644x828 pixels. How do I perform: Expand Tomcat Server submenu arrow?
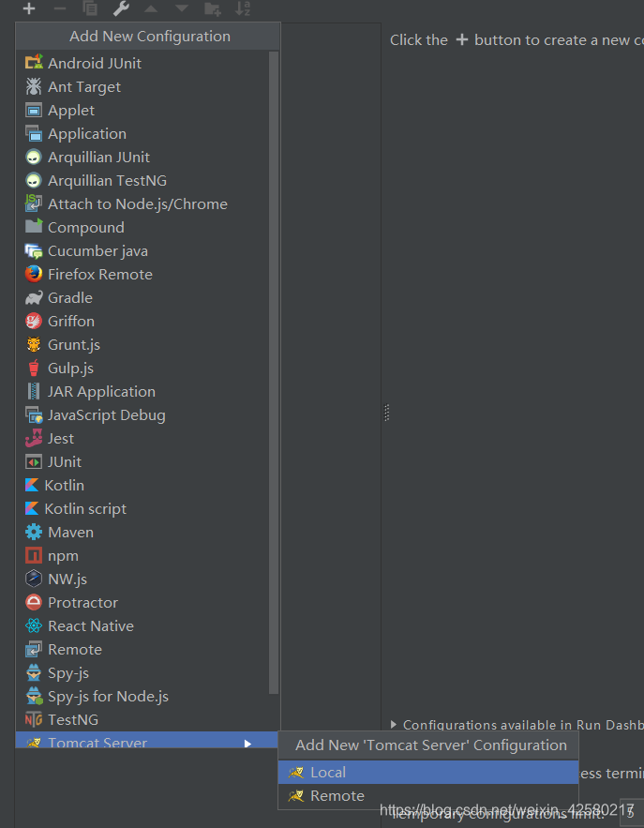point(247,744)
